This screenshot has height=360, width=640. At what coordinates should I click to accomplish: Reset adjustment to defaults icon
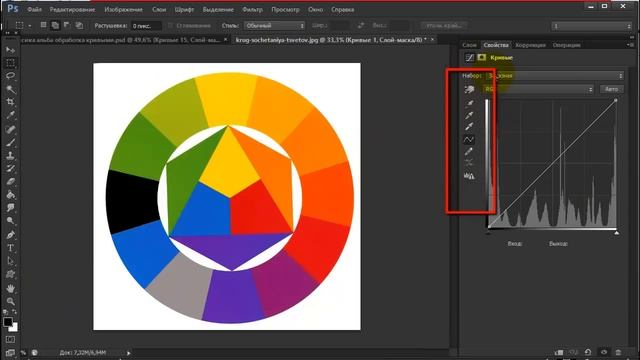click(588, 352)
